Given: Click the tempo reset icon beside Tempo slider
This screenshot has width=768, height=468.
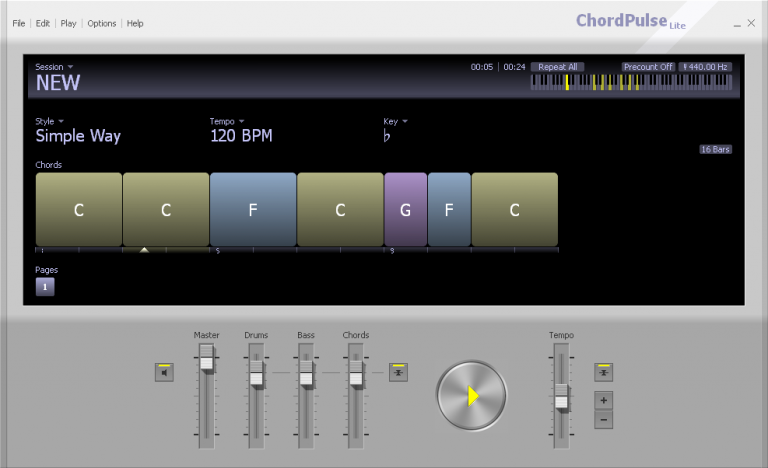Looking at the screenshot, I should point(603,372).
